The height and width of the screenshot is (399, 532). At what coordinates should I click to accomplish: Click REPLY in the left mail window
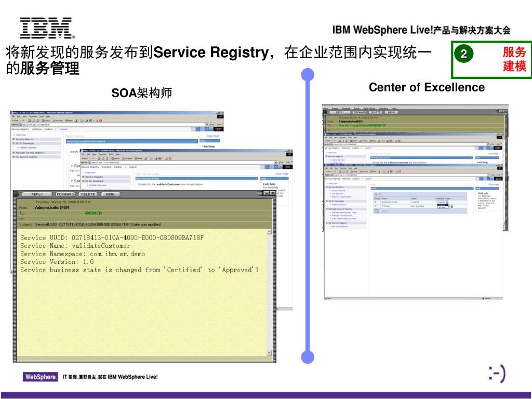coord(37,194)
